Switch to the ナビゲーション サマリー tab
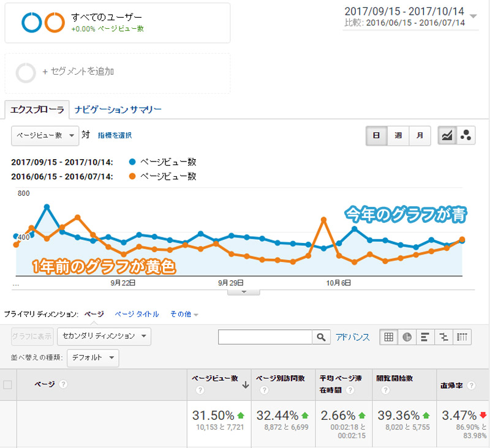 pyautogui.click(x=118, y=110)
